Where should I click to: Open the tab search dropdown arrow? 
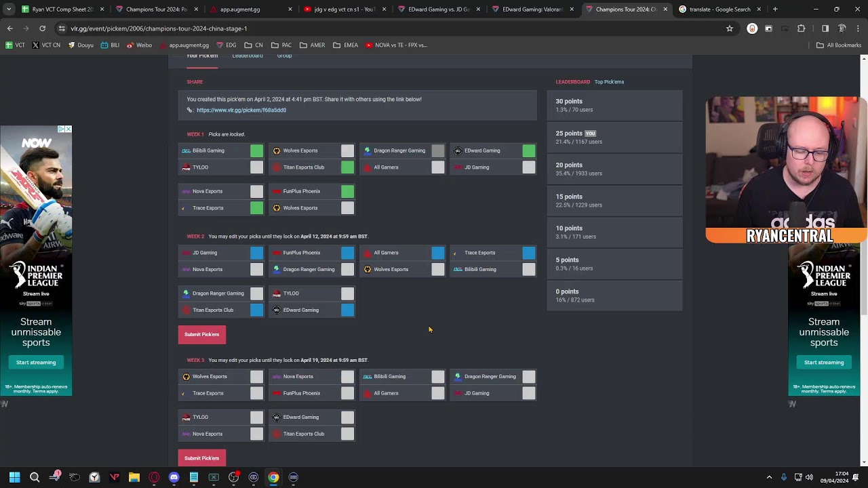[10, 9]
